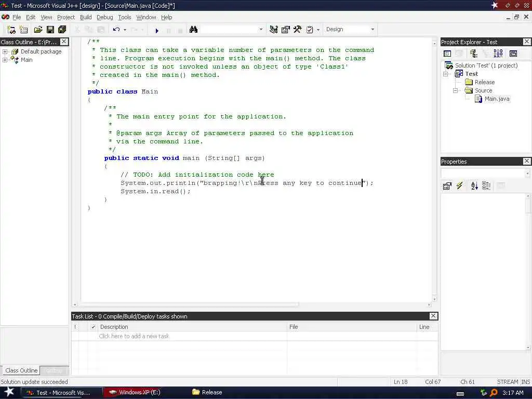Image resolution: width=532 pixels, height=399 pixels.
Task: Expand the Default package tree node
Action: point(5,51)
